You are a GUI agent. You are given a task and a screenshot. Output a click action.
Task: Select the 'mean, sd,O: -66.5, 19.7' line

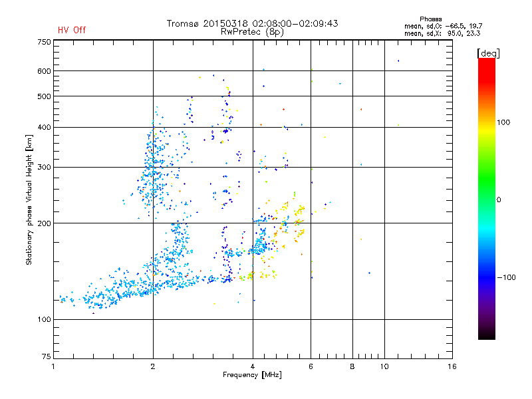click(443, 26)
